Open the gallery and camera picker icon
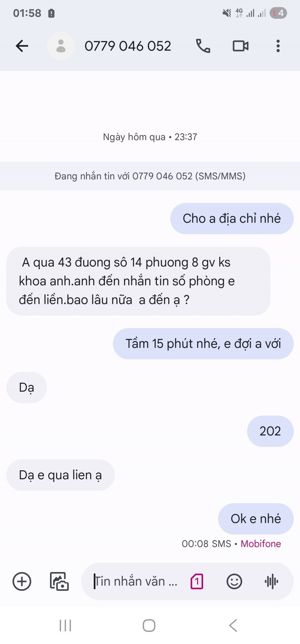This screenshot has width=300, height=644. point(59,581)
